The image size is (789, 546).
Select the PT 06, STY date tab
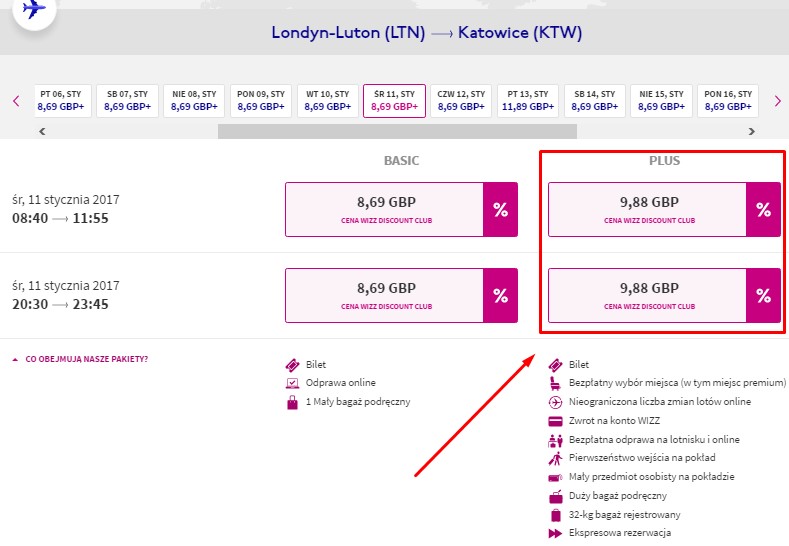point(63,101)
